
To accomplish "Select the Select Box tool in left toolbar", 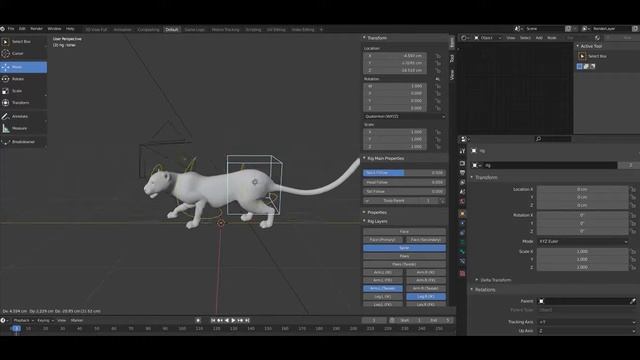I will pyautogui.click(x=23, y=42).
